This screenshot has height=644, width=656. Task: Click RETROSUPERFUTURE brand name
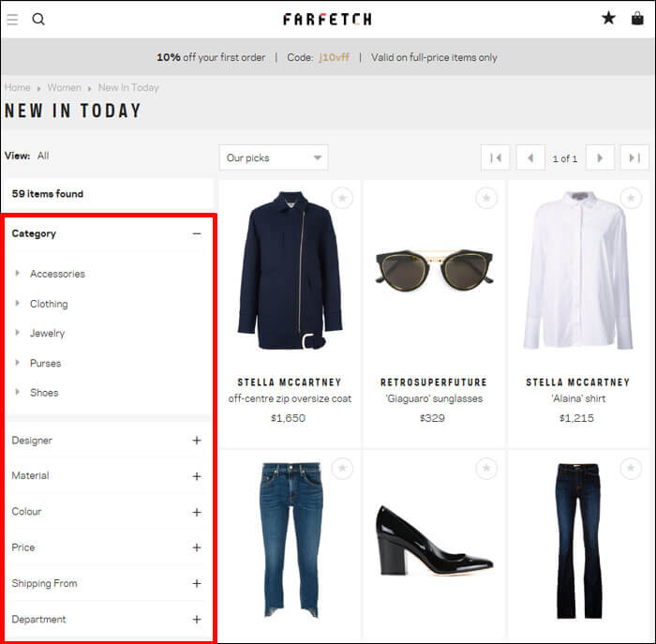coord(433,382)
